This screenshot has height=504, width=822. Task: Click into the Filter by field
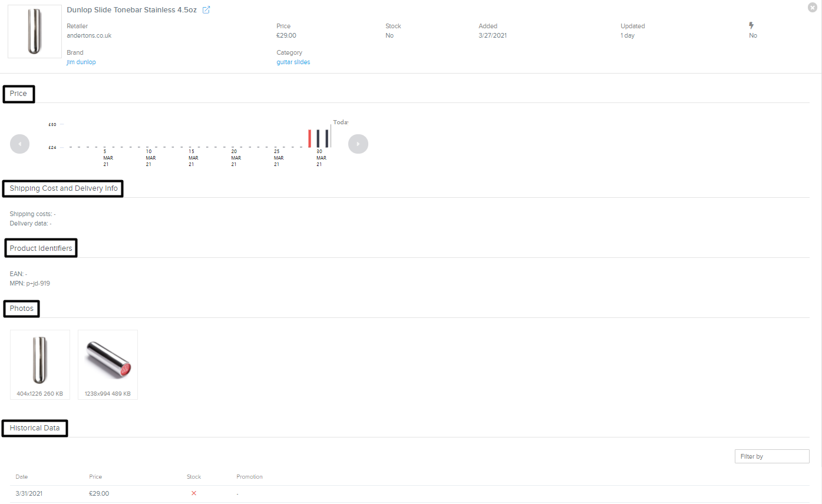[x=772, y=456]
